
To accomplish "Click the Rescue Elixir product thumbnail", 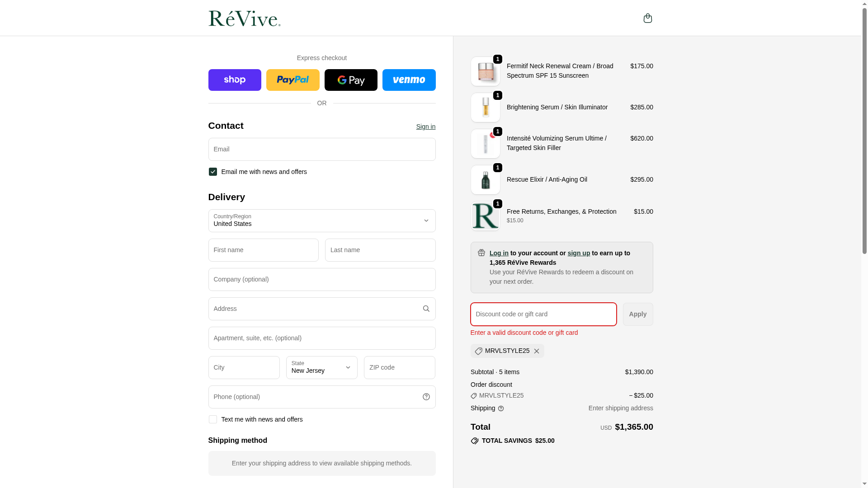I will [x=485, y=180].
